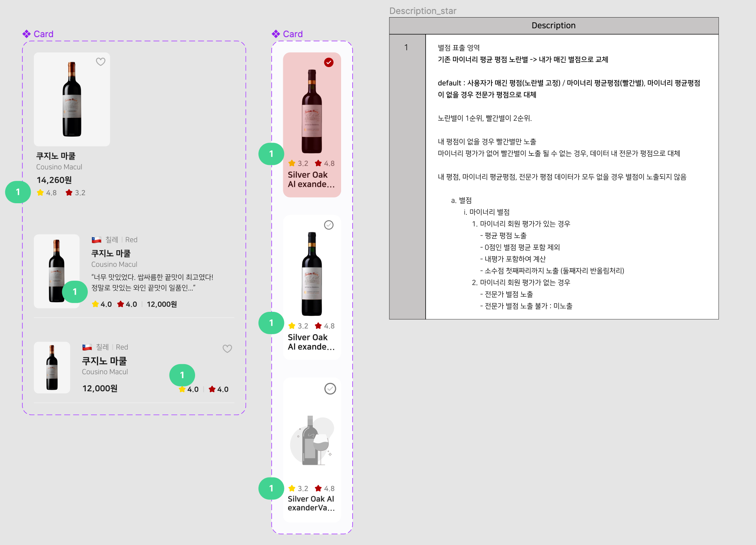The image size is (756, 545).
Task: Click the 14,260원 price text
Action: pyautogui.click(x=54, y=180)
